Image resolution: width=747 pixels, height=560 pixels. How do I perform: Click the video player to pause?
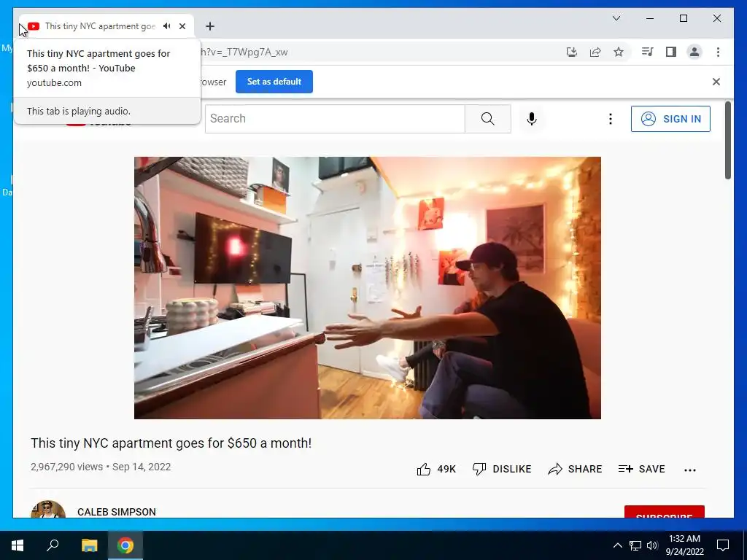[368, 287]
